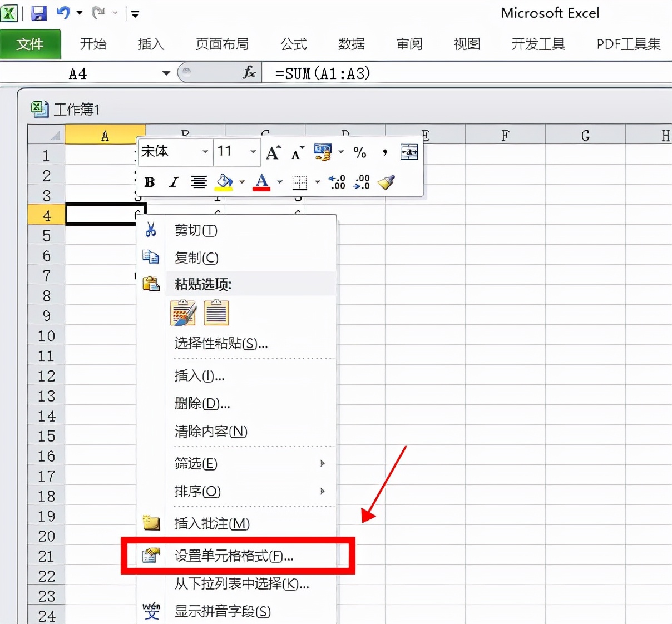Screen dimensions: 672x624
Task: Switch to the PDF工具集 ribbon tab
Action: [x=629, y=44]
